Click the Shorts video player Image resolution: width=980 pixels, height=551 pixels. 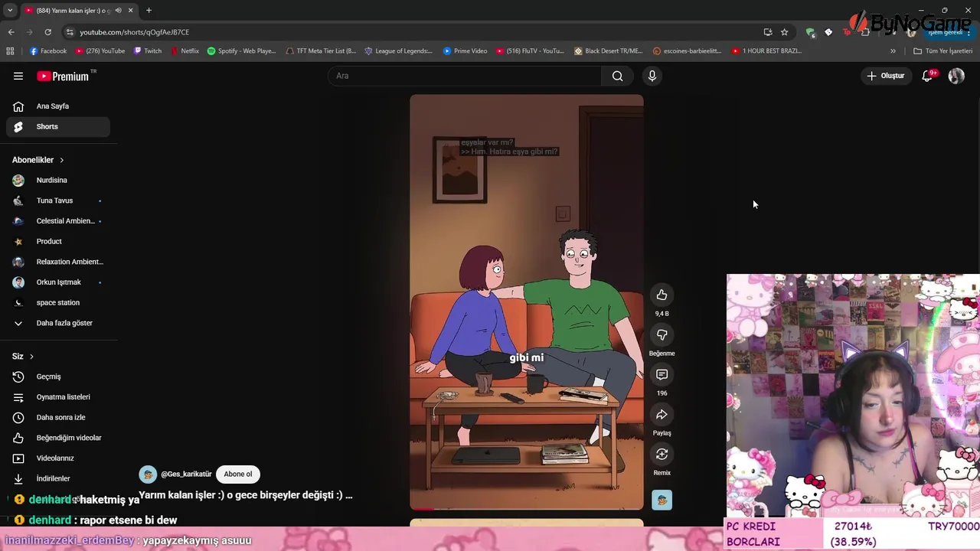[x=527, y=302]
